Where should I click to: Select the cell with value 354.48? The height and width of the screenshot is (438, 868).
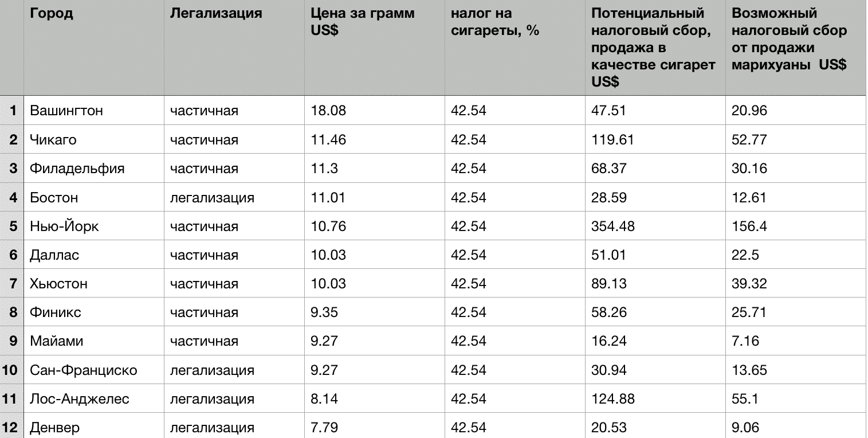point(655,226)
